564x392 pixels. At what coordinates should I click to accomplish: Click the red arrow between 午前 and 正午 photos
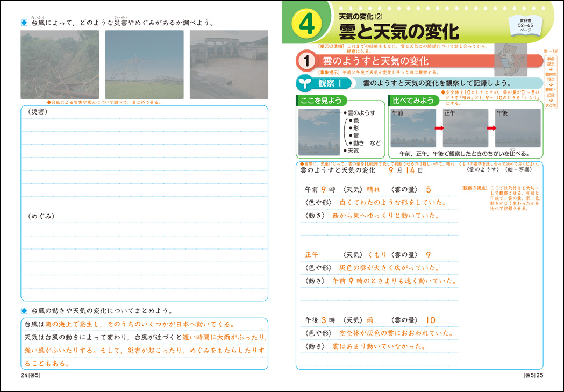[439, 128]
